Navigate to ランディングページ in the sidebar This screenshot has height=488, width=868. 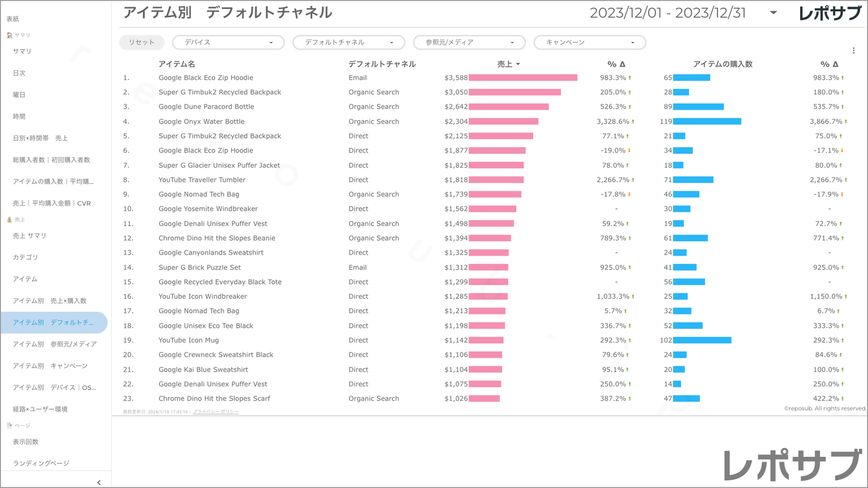click(x=41, y=463)
